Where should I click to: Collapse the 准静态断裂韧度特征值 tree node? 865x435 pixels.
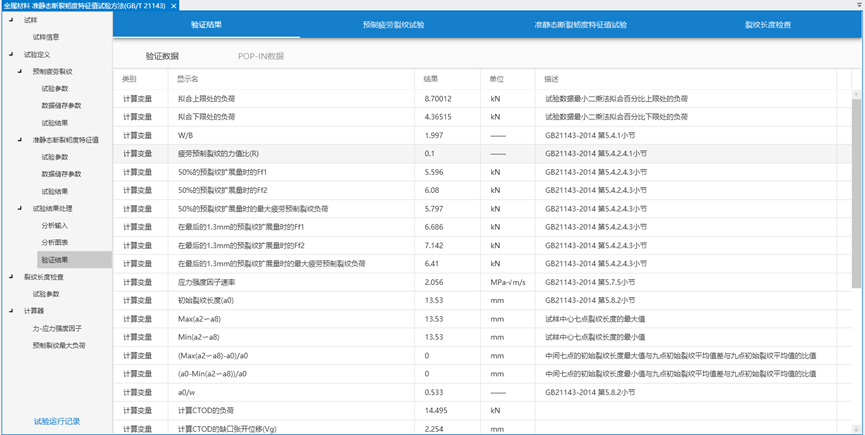(22, 140)
